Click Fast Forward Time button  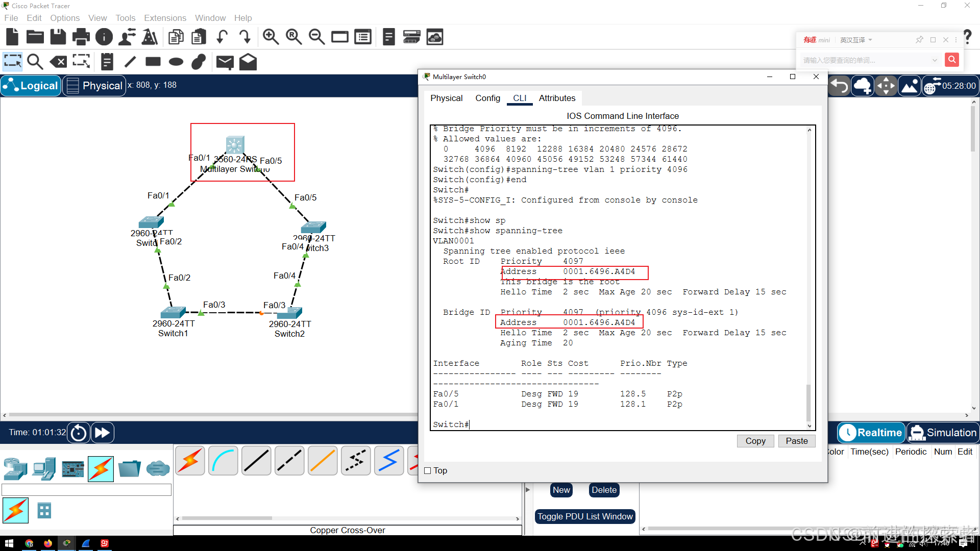pyautogui.click(x=102, y=433)
